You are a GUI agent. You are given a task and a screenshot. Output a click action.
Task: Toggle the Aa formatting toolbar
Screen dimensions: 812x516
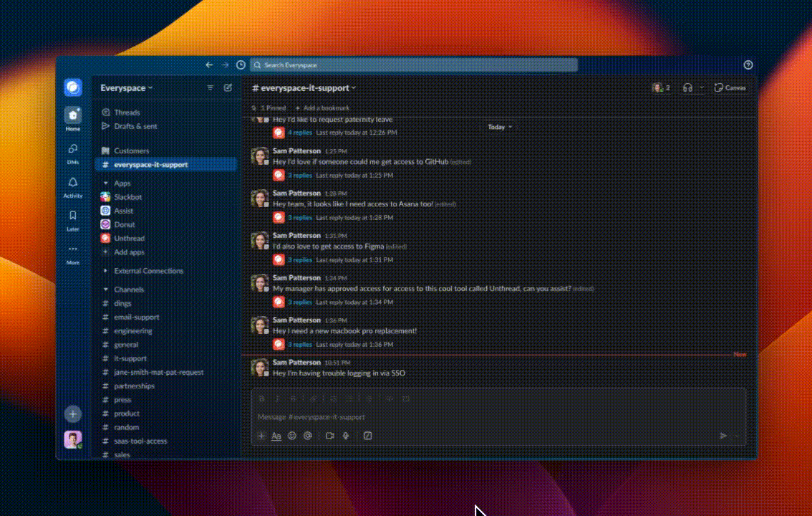tap(276, 436)
